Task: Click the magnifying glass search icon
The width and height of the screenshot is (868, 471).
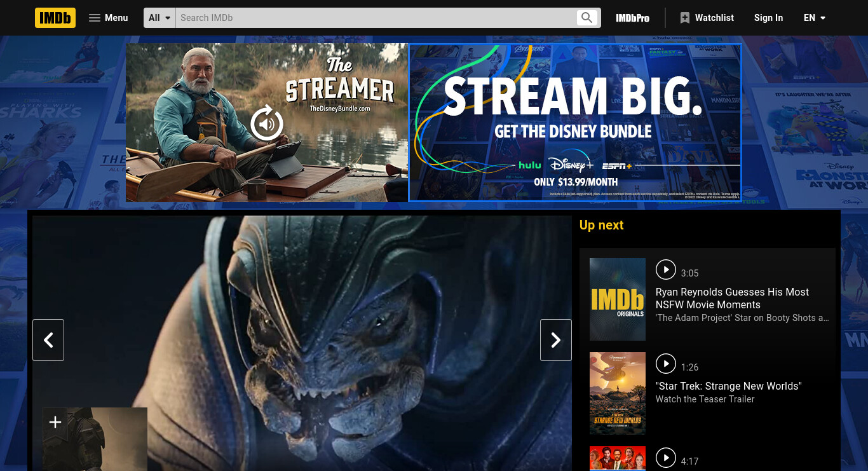Action: pos(587,18)
